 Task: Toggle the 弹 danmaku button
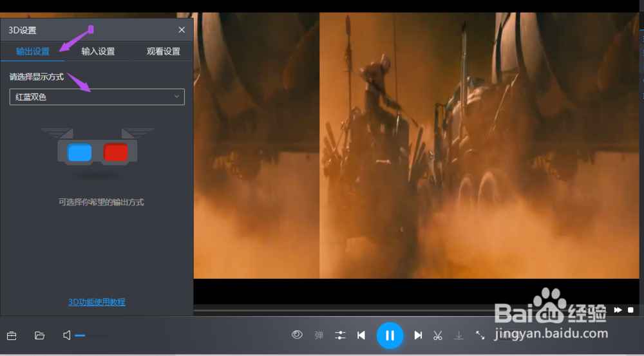(x=319, y=335)
